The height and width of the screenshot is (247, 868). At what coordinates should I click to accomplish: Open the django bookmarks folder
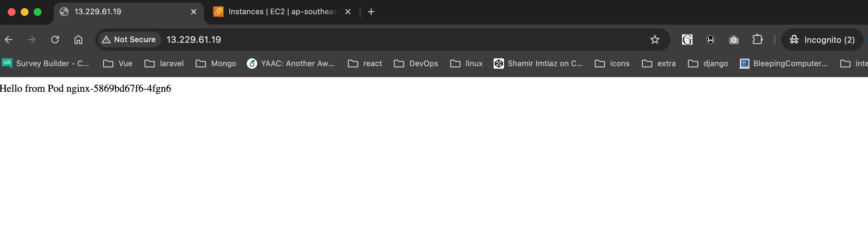pyautogui.click(x=708, y=64)
